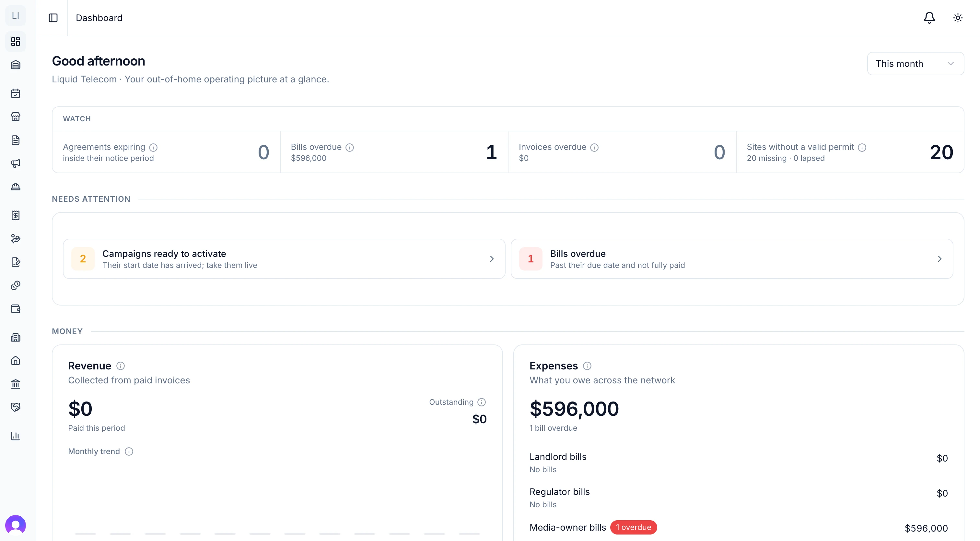The width and height of the screenshot is (980, 541).
Task: Click the Sites without a valid permit stat
Action: [850, 152]
